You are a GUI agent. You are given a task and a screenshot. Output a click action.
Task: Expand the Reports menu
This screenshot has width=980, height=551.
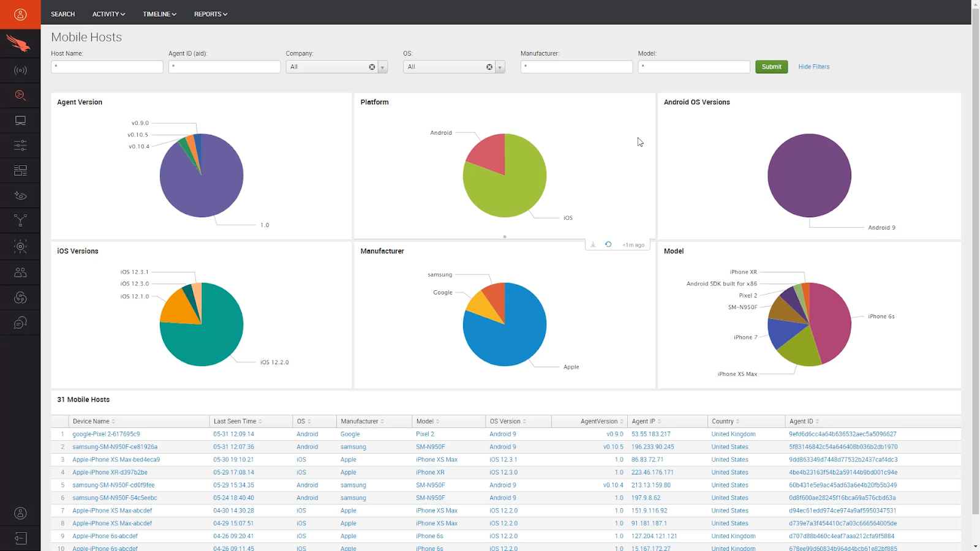pos(211,14)
